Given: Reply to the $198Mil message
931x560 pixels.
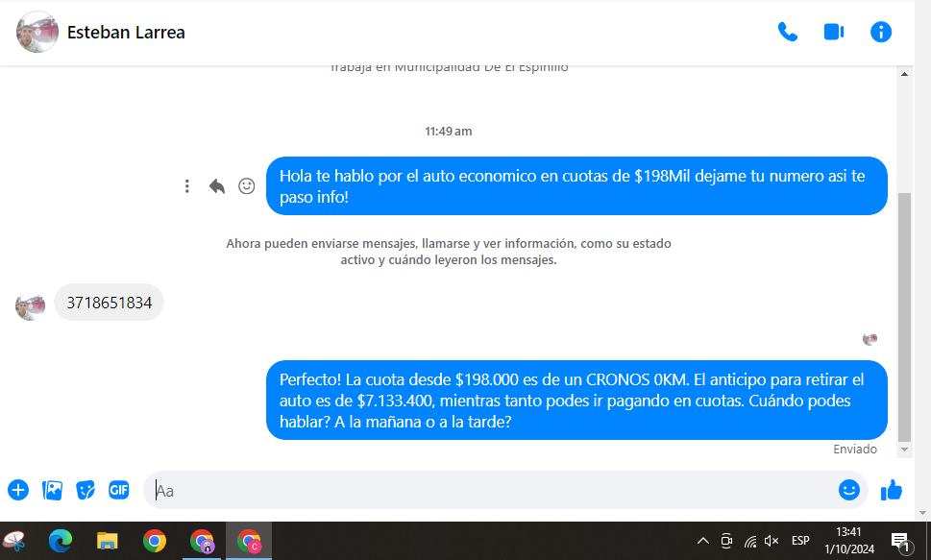Looking at the screenshot, I should [217, 186].
